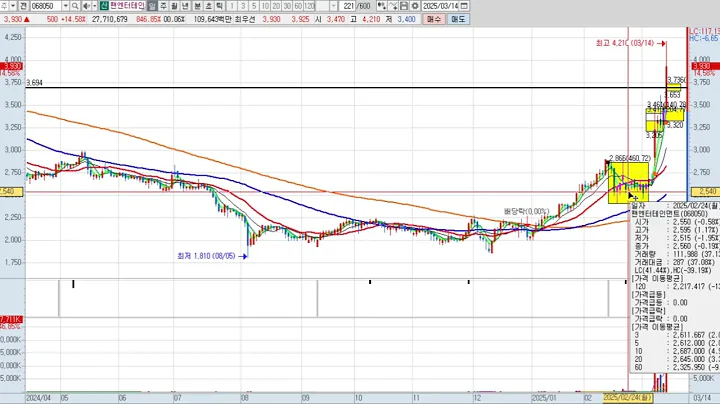Expand the dropdown arrow beside speaker icon
720x404 pixels.
(95, 6)
